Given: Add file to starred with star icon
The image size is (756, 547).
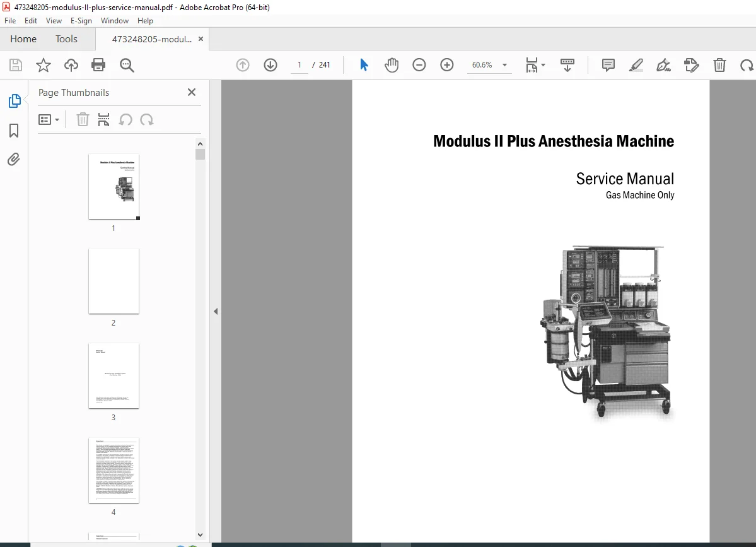Looking at the screenshot, I should 44,65.
